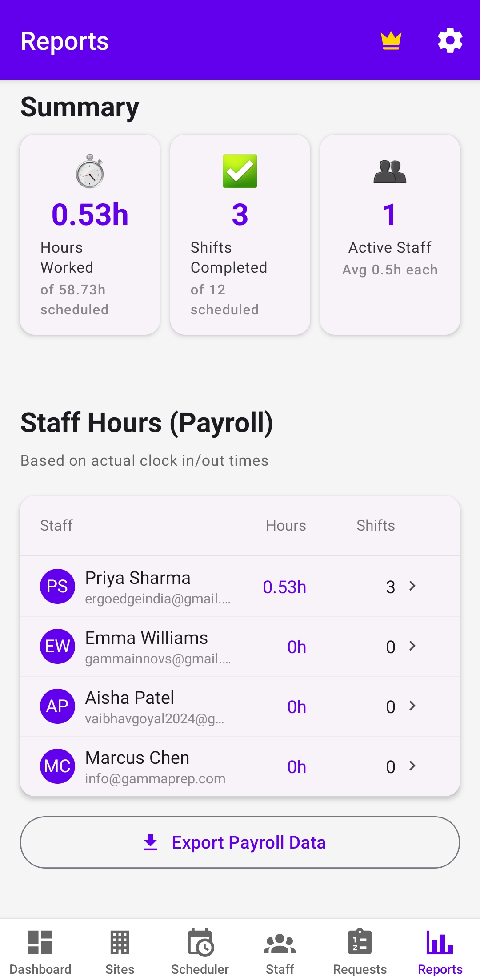Select the Hours Worked summary card

click(90, 235)
